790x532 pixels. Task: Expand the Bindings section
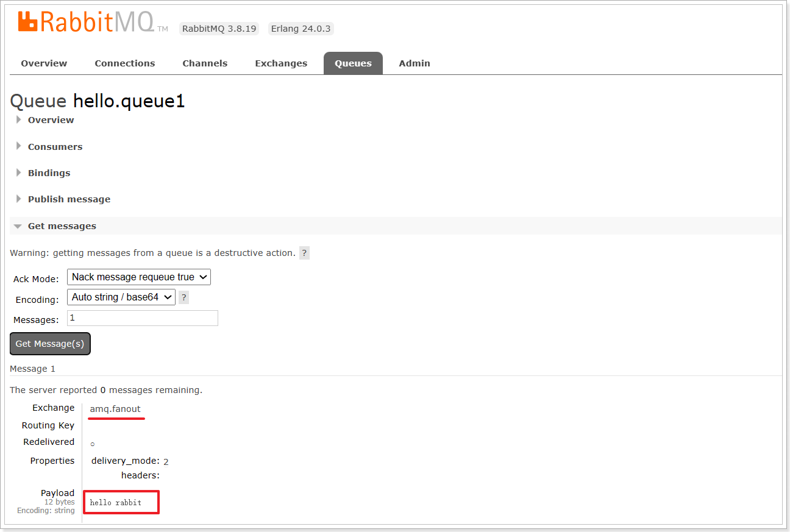point(49,173)
